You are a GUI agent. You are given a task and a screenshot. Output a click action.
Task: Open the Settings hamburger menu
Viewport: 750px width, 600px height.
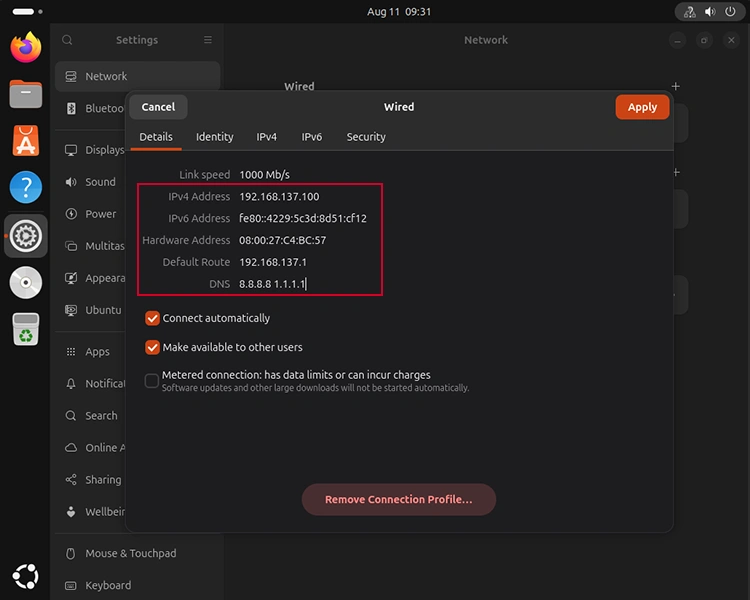pos(208,40)
